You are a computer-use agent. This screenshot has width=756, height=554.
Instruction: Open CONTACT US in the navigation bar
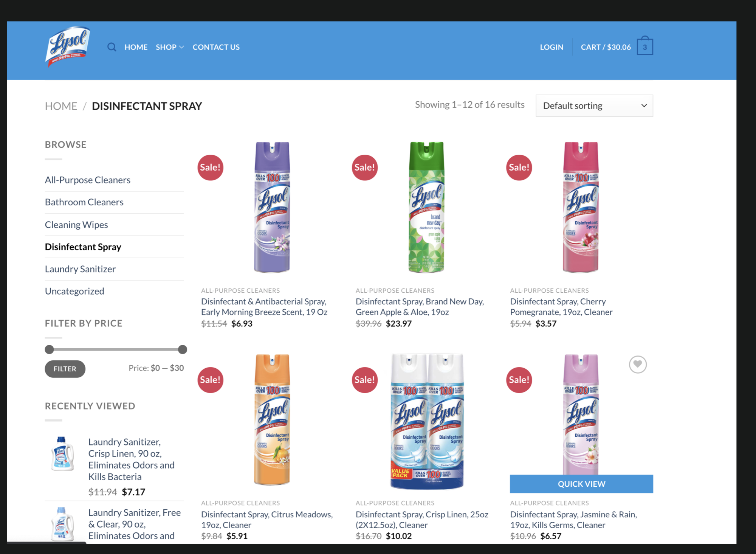pos(216,47)
